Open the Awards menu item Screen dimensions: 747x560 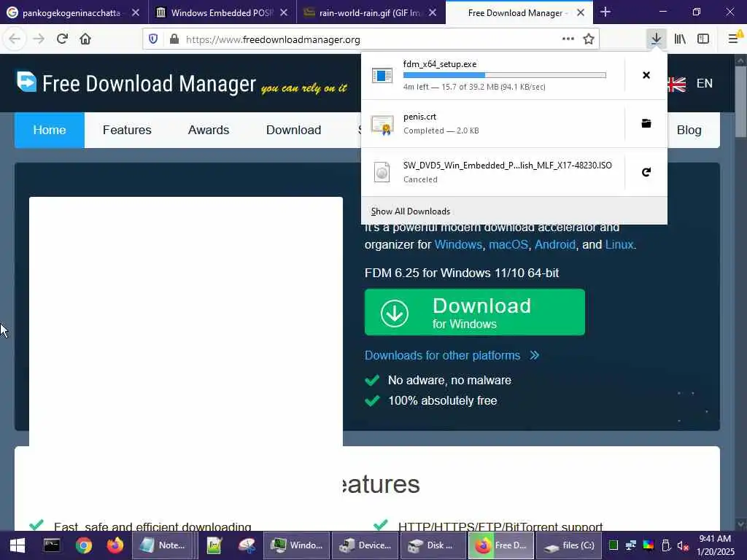pyautogui.click(x=209, y=130)
